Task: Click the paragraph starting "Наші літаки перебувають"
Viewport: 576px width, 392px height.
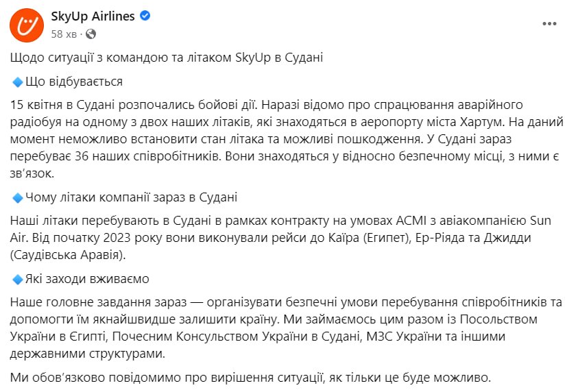Action: click(274, 237)
